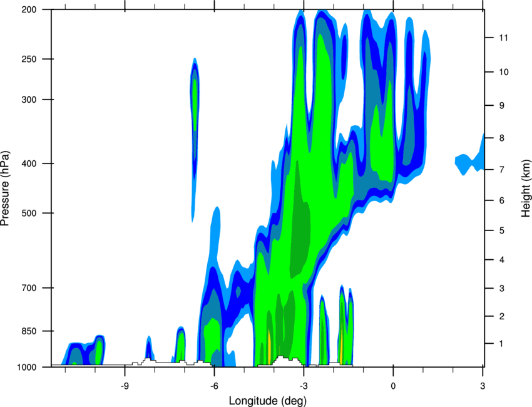Click the 1000 pressure tick label

click(26, 368)
